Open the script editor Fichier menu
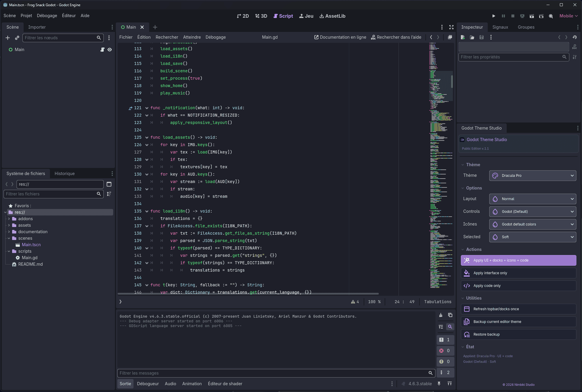Screen dimensions: 582x392 (126, 37)
